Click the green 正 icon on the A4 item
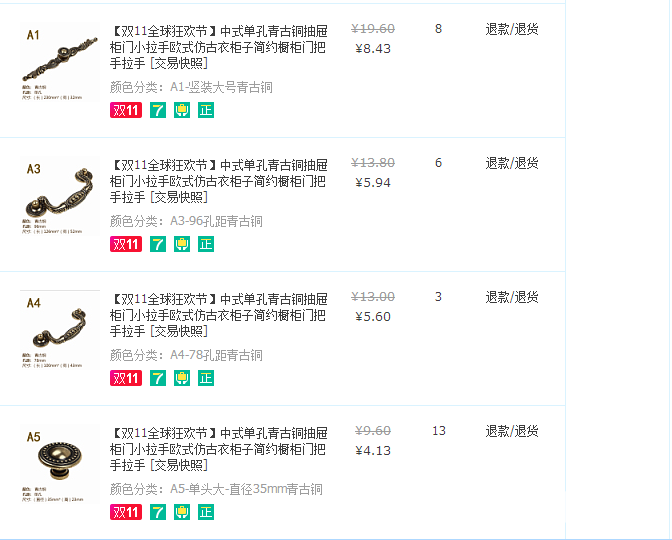 click(x=206, y=378)
